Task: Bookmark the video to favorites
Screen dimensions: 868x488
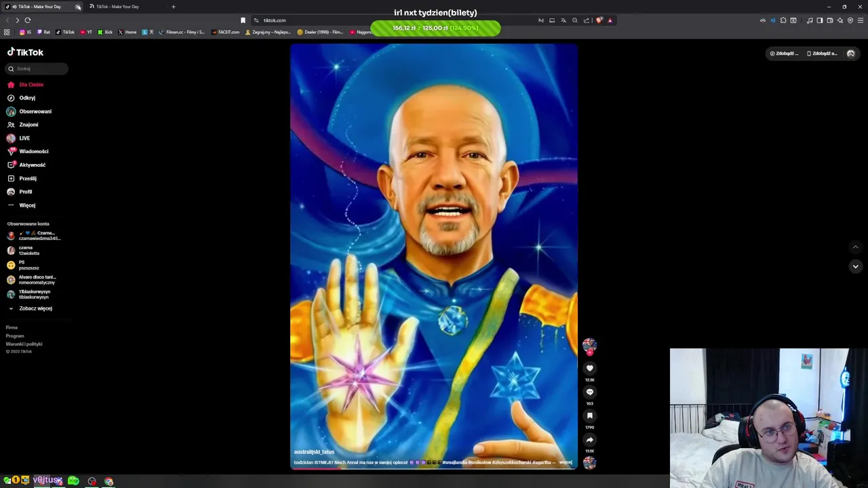Action: point(589,415)
